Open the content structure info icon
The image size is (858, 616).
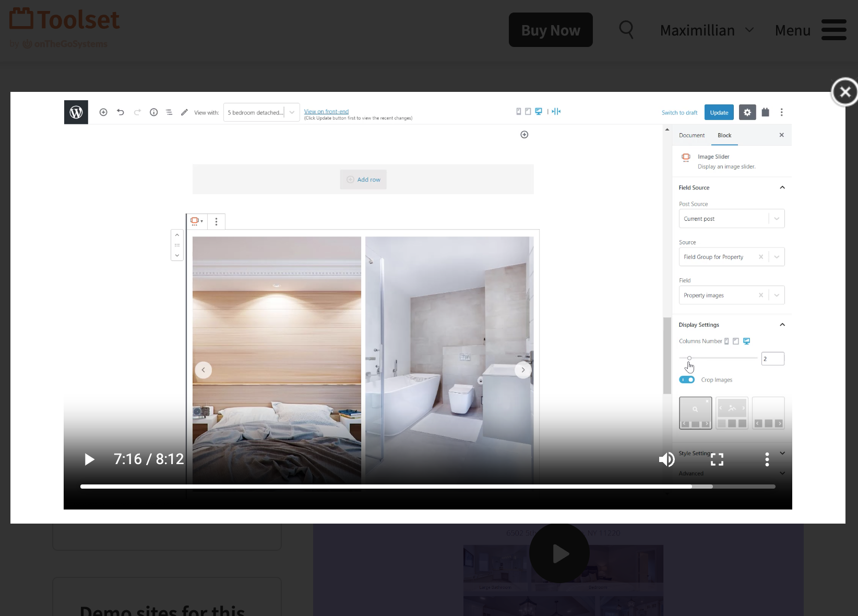(x=153, y=112)
